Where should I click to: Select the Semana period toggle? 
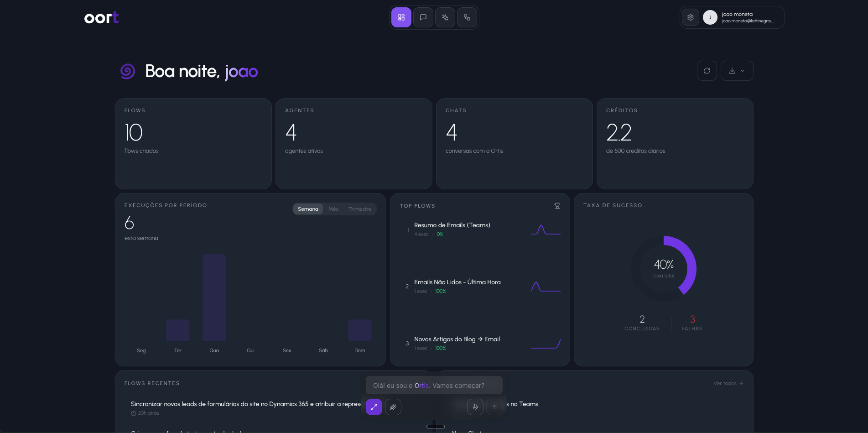(308, 209)
